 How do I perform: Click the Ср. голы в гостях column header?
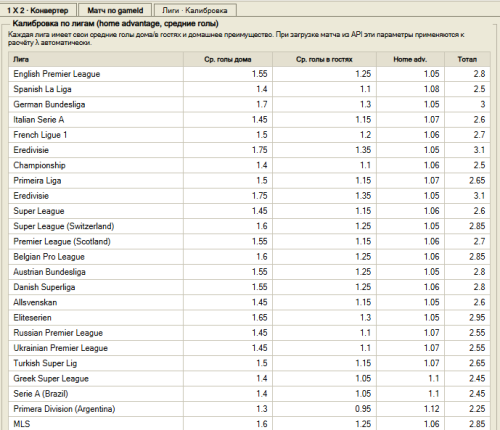324,59
